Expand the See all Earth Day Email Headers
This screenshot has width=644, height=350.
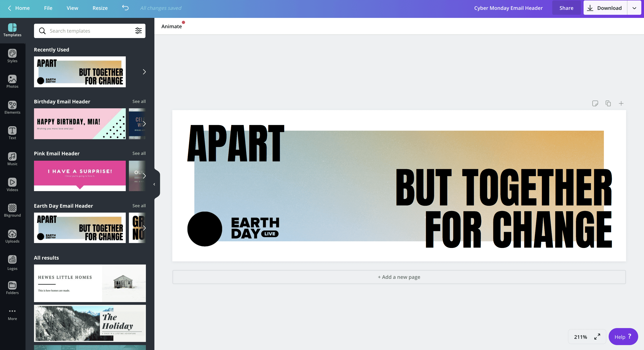coord(139,206)
